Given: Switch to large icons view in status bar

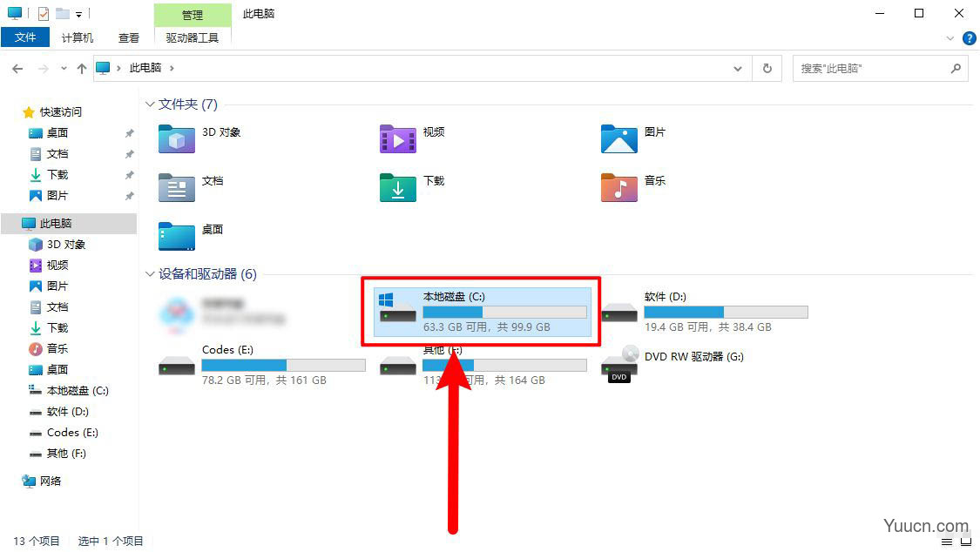Looking at the screenshot, I should [966, 542].
